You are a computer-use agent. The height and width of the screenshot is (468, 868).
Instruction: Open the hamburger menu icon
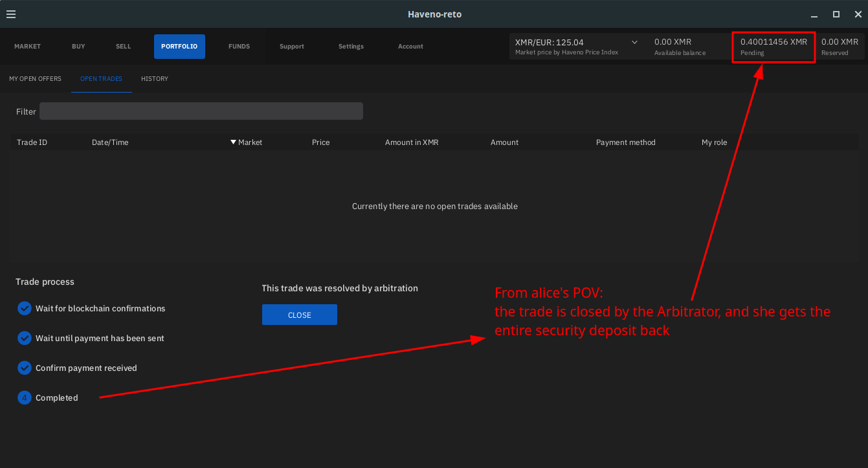click(11, 14)
